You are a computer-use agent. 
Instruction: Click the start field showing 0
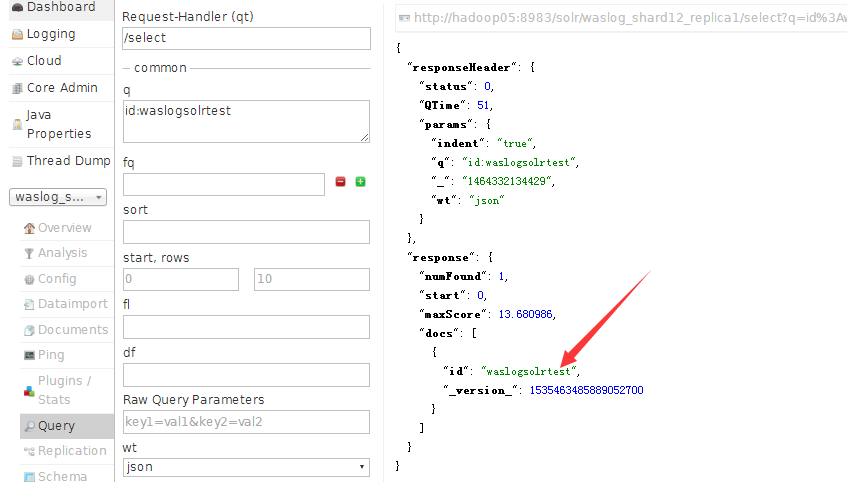pyautogui.click(x=181, y=279)
